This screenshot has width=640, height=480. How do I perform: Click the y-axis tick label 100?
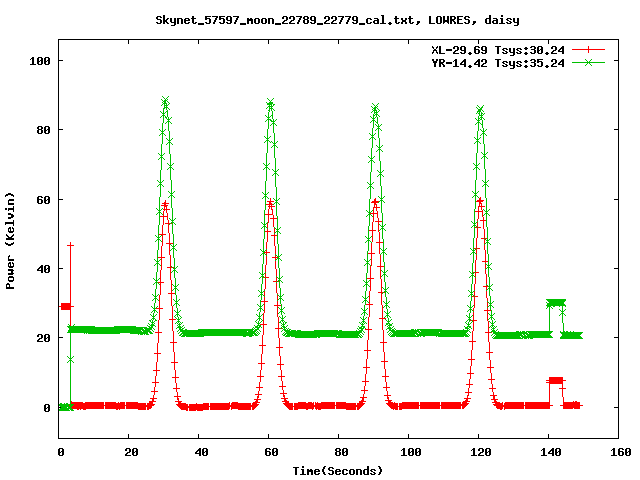coord(40,61)
